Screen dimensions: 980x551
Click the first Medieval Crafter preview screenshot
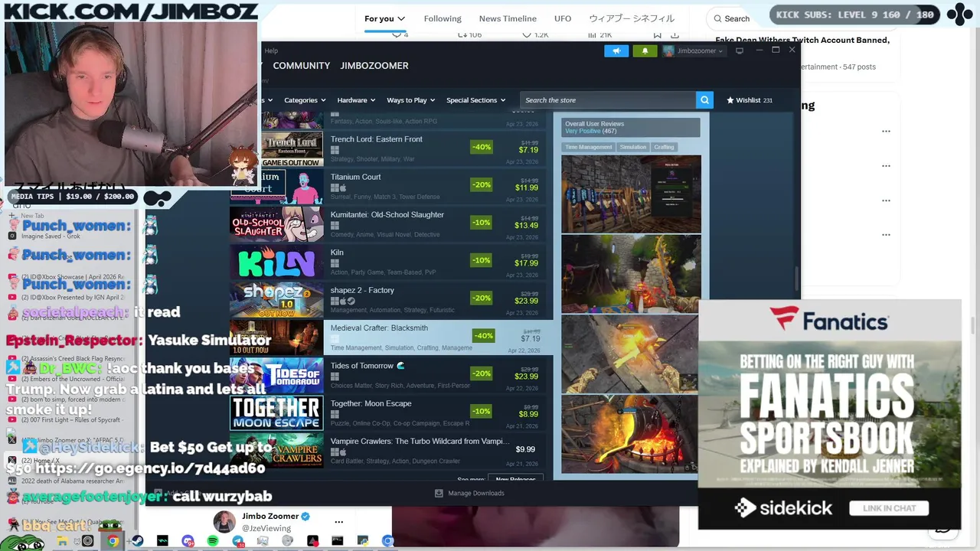click(x=631, y=194)
